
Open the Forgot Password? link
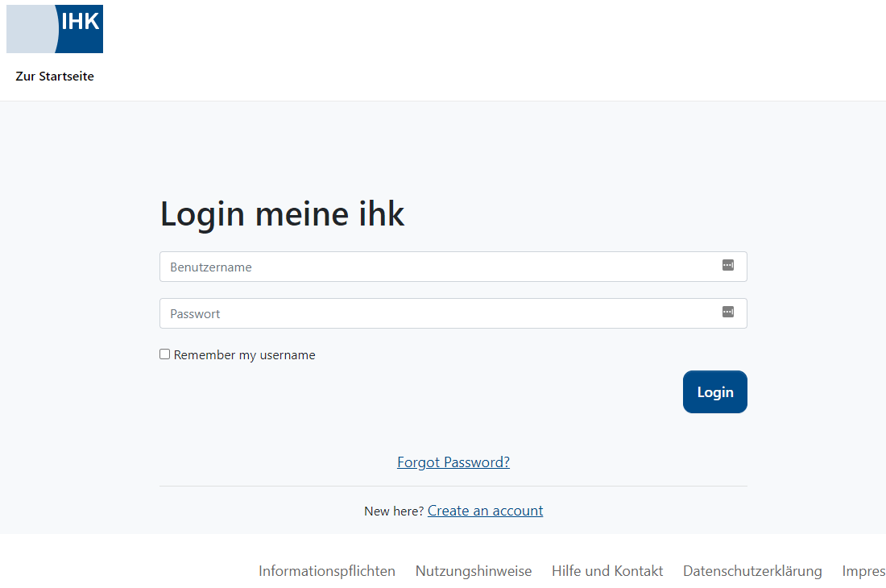(x=453, y=462)
